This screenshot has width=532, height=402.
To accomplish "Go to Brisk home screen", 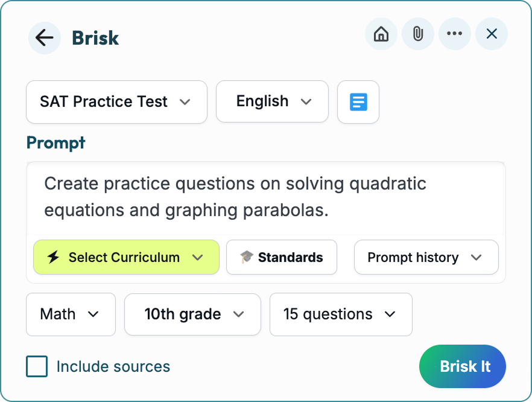I will (381, 34).
